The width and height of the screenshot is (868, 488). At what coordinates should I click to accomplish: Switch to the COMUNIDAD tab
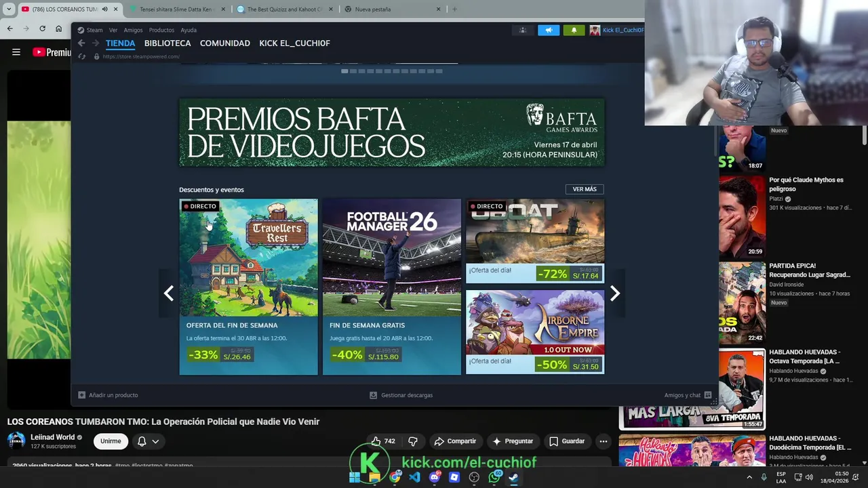pos(225,43)
